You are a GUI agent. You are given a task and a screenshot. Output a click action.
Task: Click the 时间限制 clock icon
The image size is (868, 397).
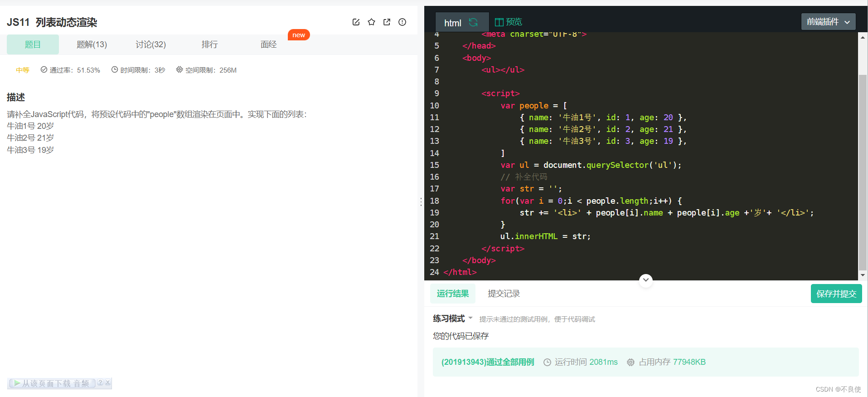[115, 69]
